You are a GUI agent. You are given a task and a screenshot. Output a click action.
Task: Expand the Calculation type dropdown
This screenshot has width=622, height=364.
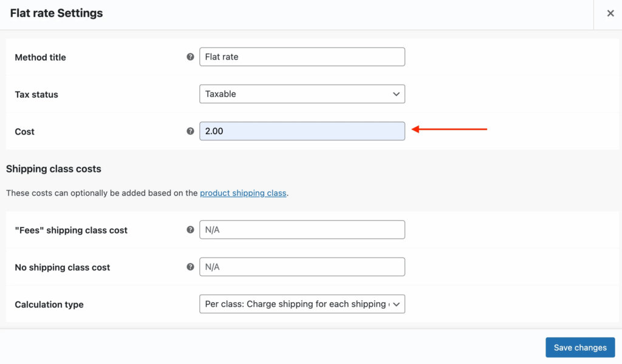click(302, 304)
